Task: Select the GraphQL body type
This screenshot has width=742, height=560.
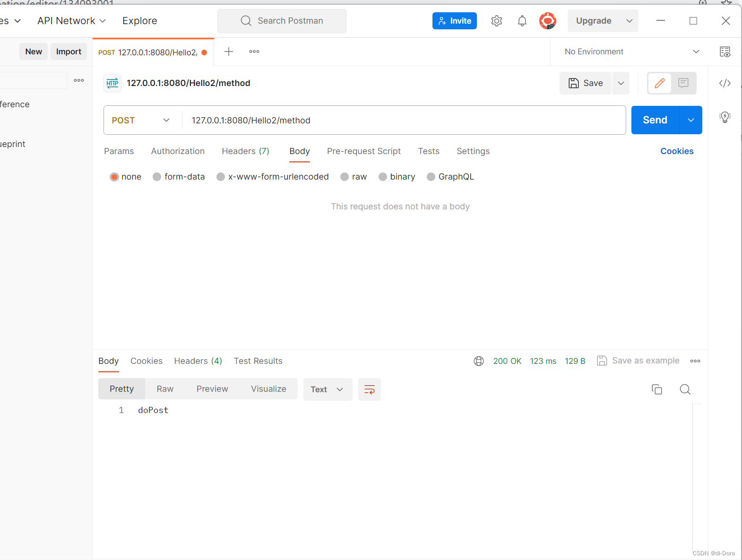Action: click(431, 177)
